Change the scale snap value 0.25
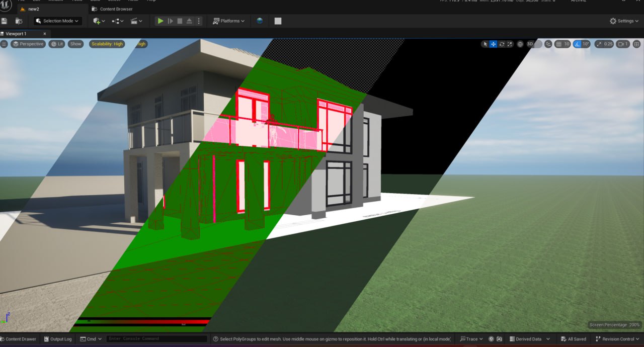 tap(608, 44)
